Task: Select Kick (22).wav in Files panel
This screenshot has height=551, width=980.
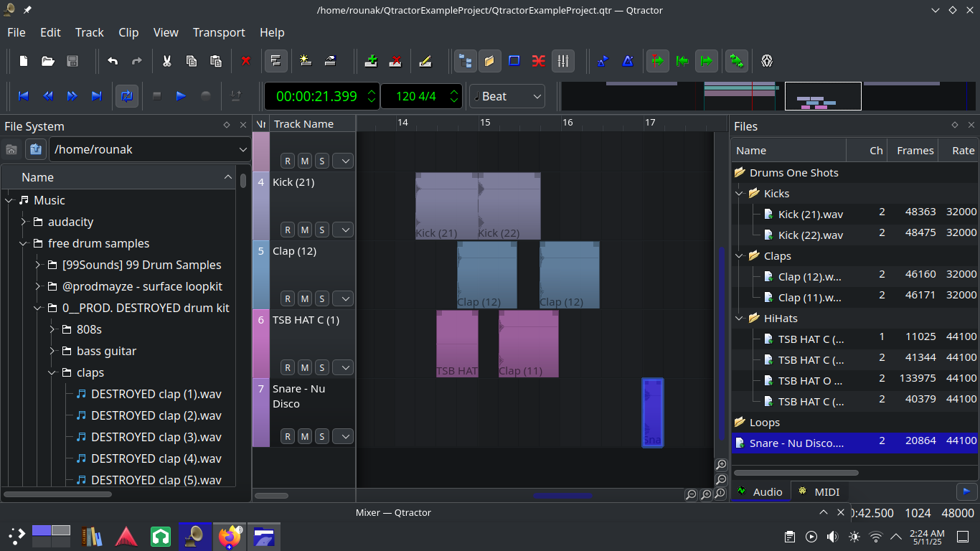Action: (x=810, y=235)
